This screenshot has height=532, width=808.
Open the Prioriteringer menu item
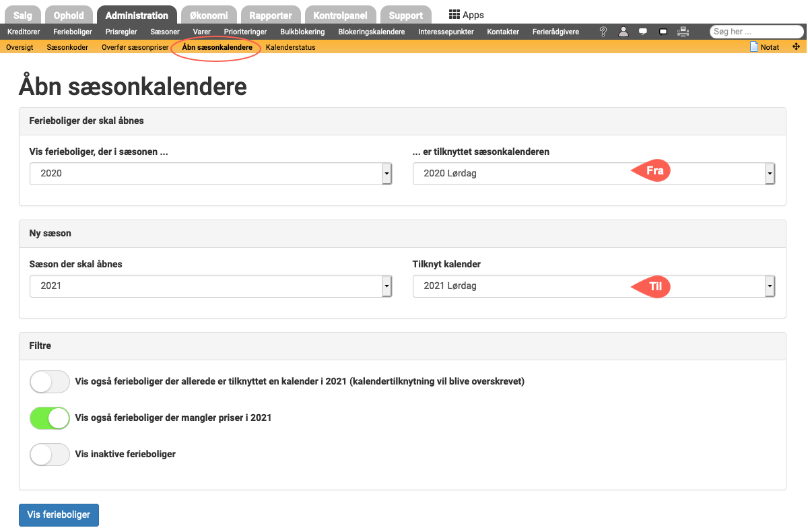tap(246, 32)
